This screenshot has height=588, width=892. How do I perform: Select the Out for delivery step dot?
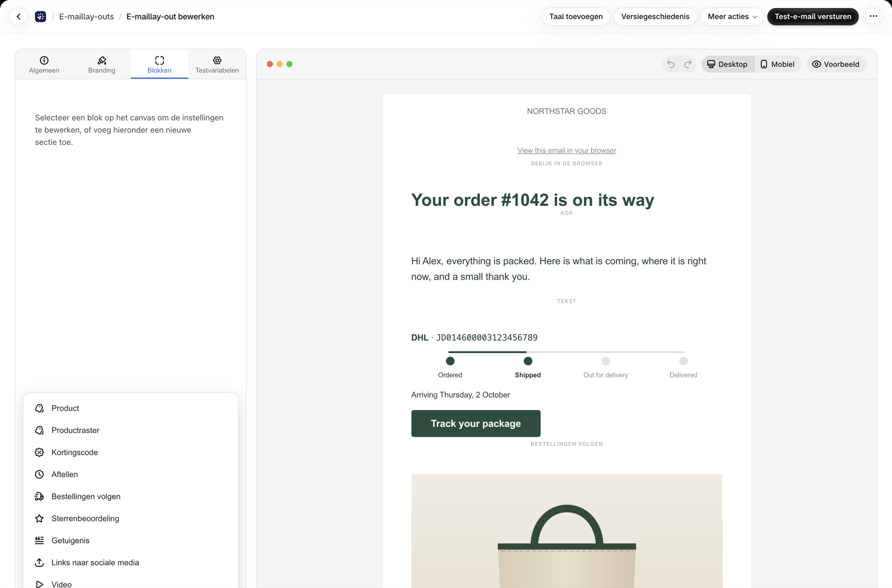605,361
